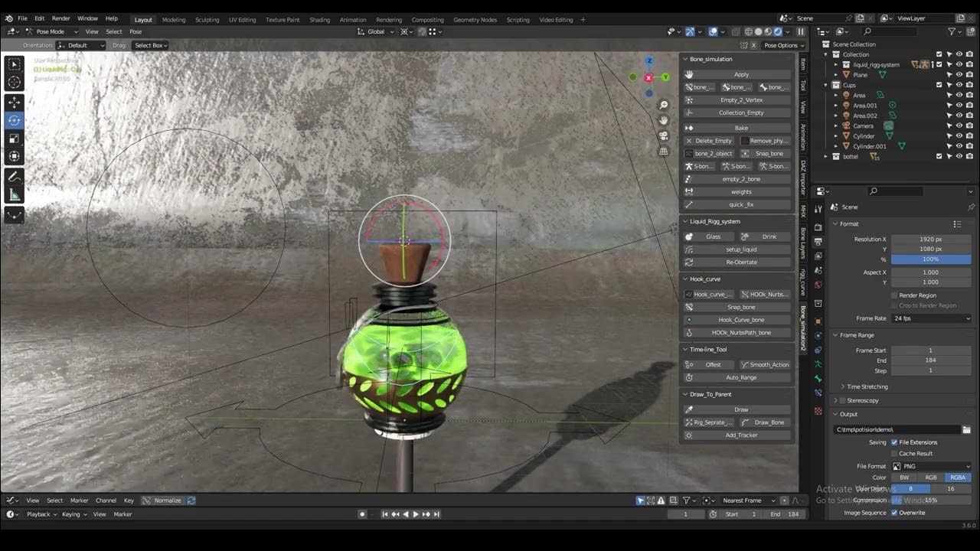Open the World properties tab icon
980x551 pixels.
point(818,285)
